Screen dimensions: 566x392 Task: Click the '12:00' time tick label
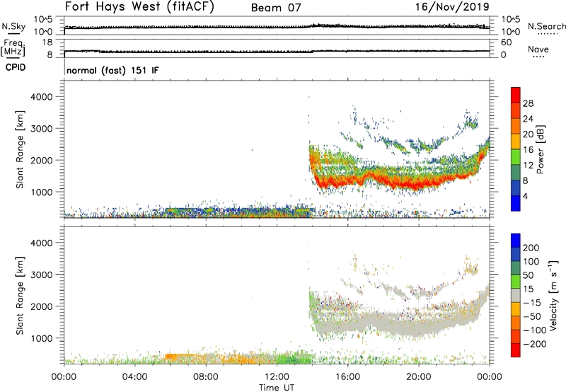click(x=277, y=377)
